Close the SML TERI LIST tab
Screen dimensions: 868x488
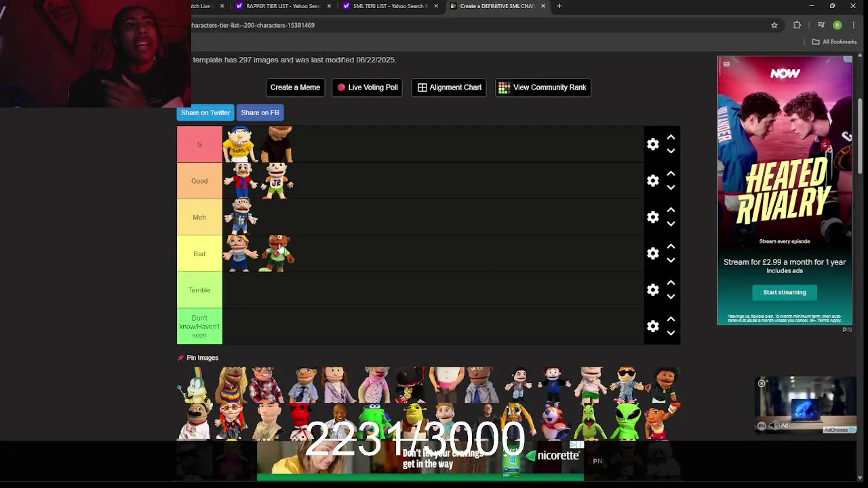point(436,6)
